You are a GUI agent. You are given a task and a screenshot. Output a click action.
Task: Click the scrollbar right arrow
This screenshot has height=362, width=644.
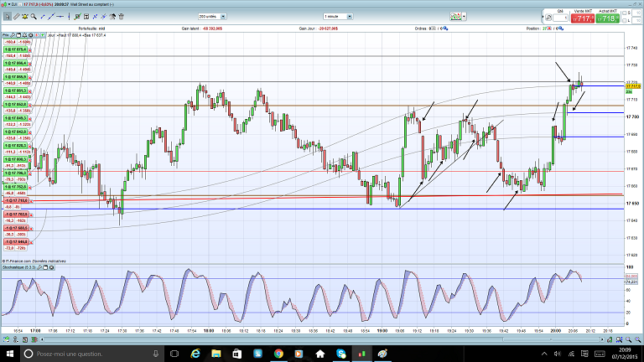click(x=602, y=339)
